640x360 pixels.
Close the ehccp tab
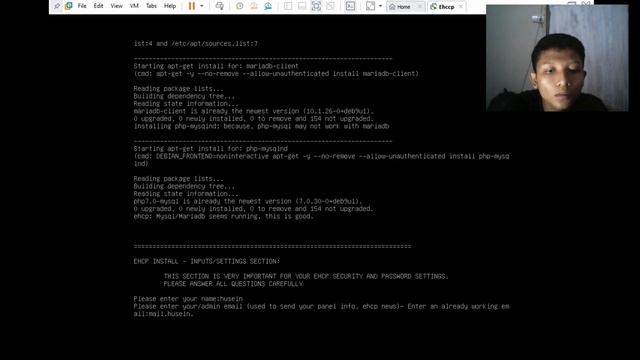[461, 7]
